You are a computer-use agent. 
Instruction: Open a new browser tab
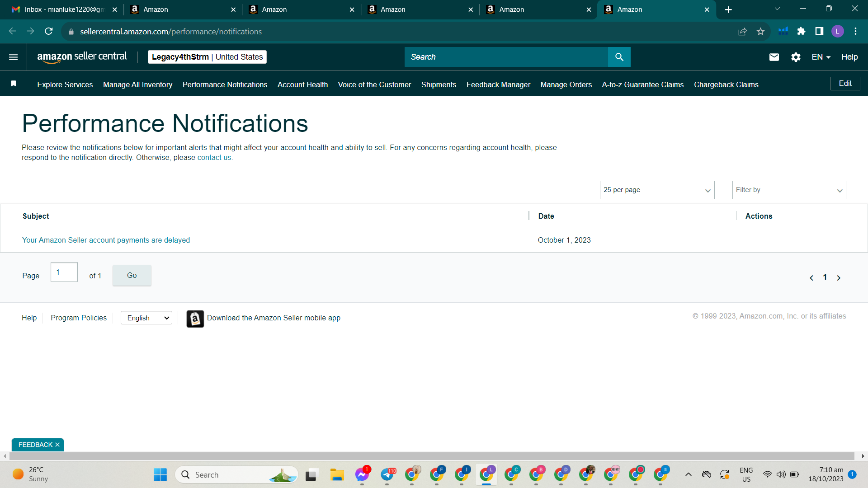pos(728,9)
